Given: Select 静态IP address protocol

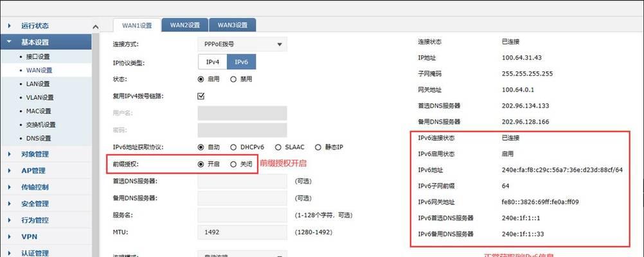Looking at the screenshot, I should tap(318, 147).
